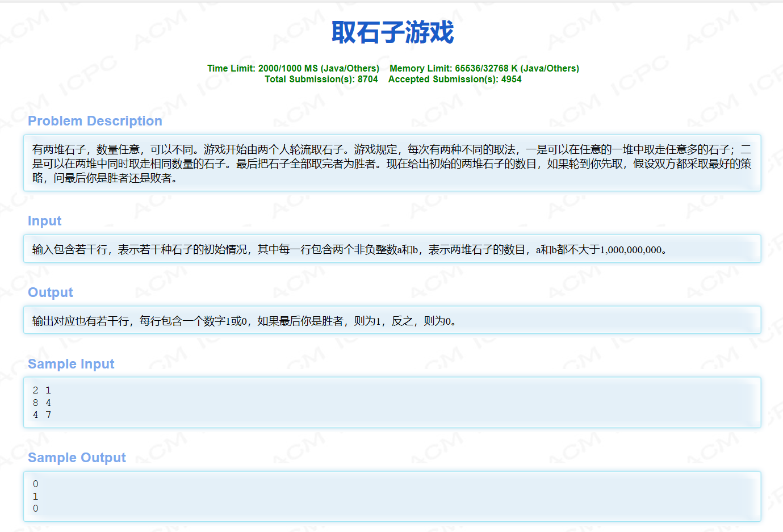This screenshot has height=532, width=783.
Task: Click the last sample output line 0
Action: 35,508
